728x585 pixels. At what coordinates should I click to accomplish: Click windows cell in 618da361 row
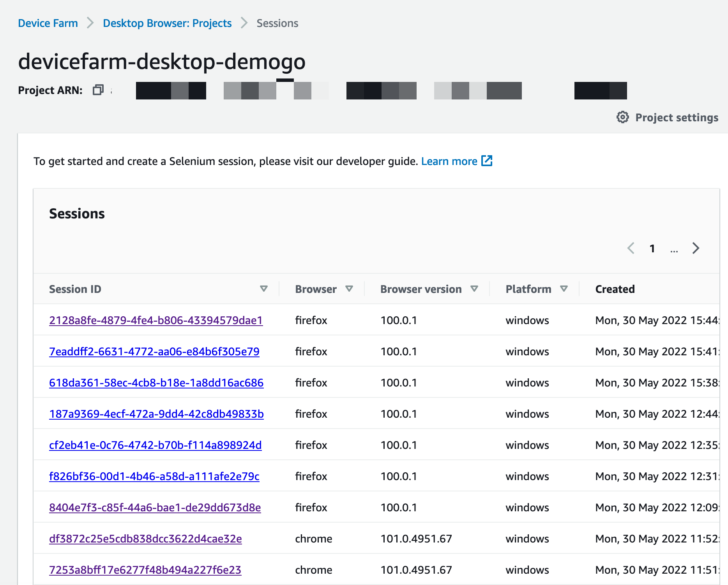click(527, 383)
